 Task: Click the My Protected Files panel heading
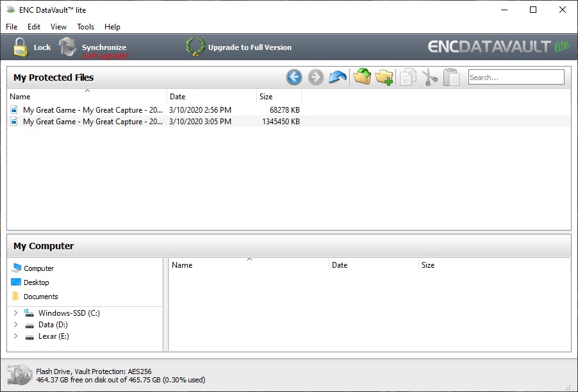tap(53, 78)
